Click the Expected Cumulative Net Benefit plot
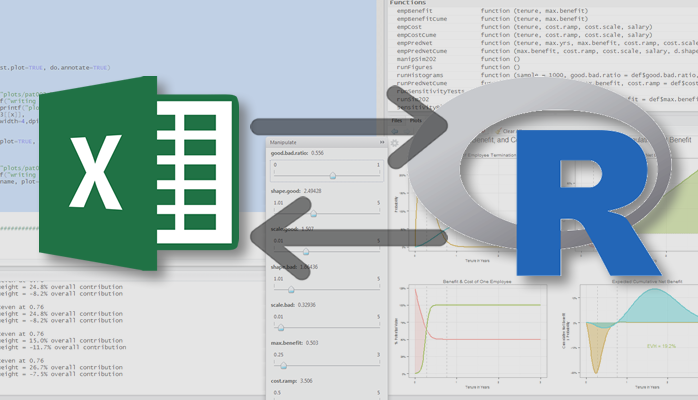The height and width of the screenshot is (400, 698). [630, 334]
